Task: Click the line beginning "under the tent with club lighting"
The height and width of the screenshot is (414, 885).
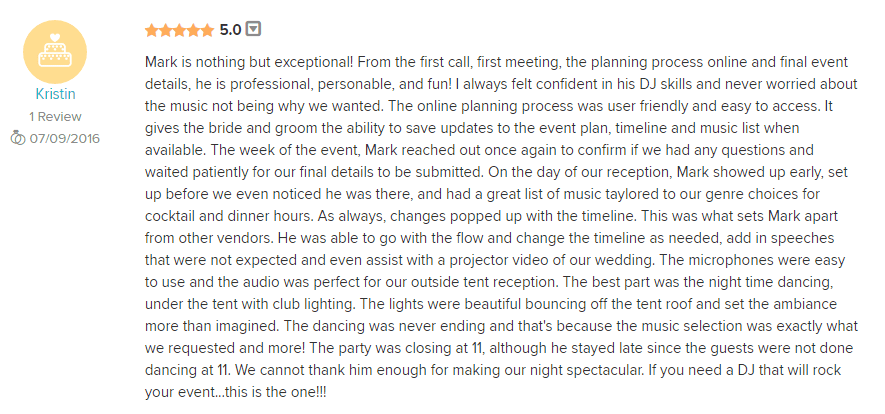Action: click(x=490, y=304)
